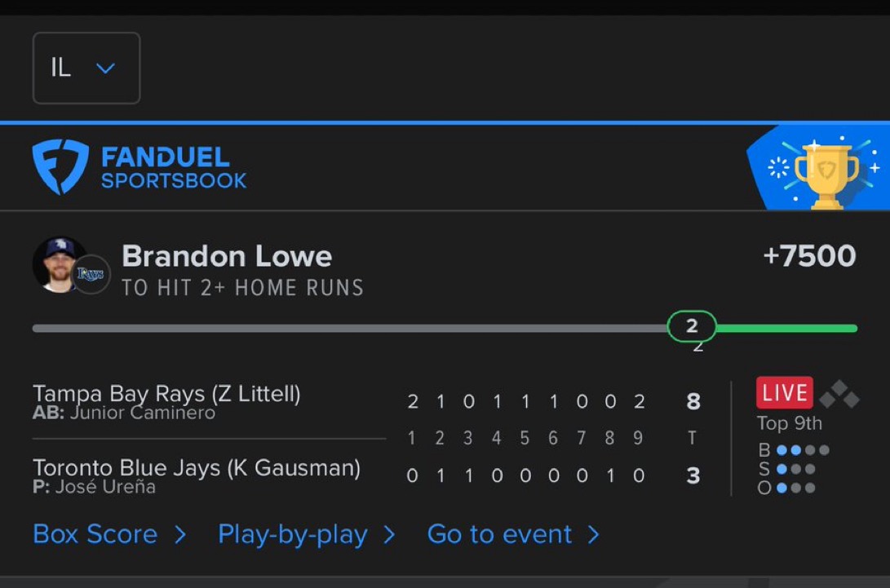The height and width of the screenshot is (588, 890).
Task: Open the IL state dropdown
Action: (86, 69)
